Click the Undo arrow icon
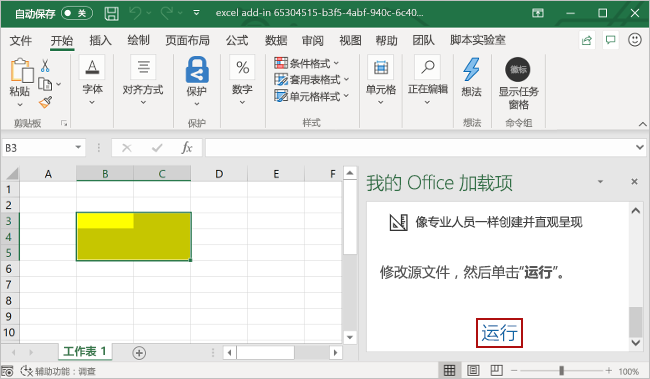 coord(135,13)
